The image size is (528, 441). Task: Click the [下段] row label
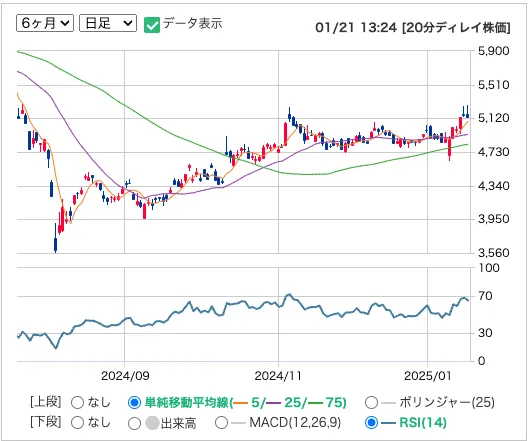46,421
